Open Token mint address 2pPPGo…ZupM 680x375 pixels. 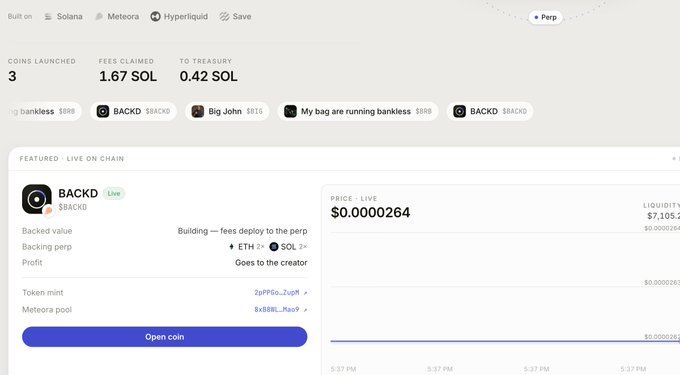pos(277,293)
